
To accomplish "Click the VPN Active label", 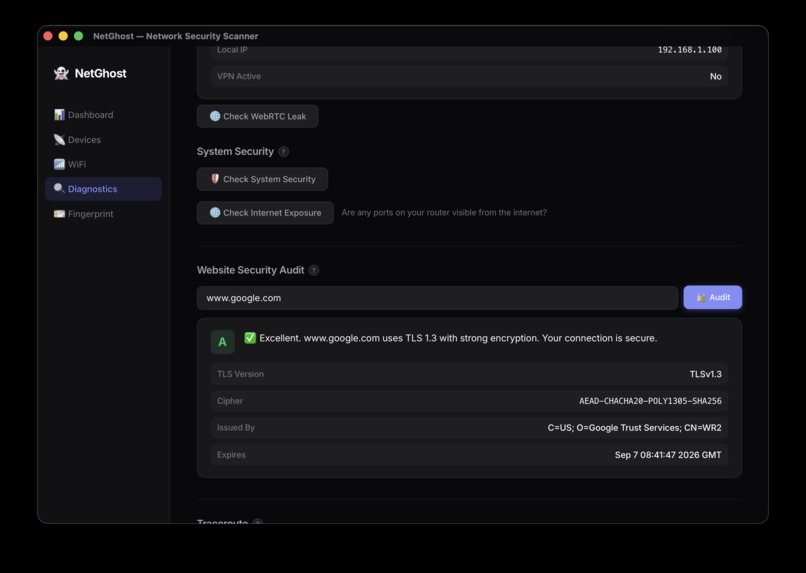I will 239,76.
